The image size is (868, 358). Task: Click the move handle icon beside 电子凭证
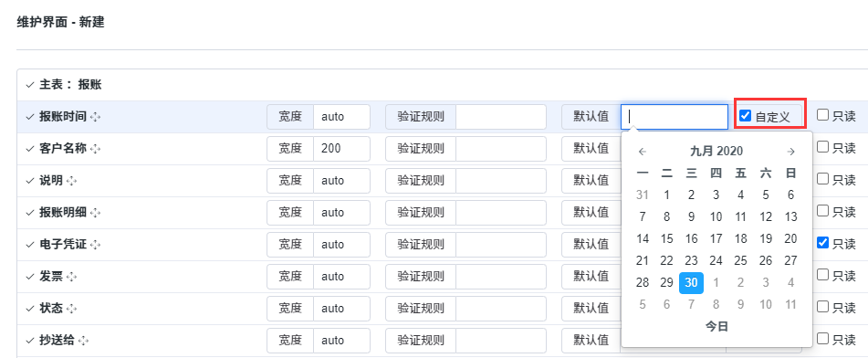click(x=96, y=245)
